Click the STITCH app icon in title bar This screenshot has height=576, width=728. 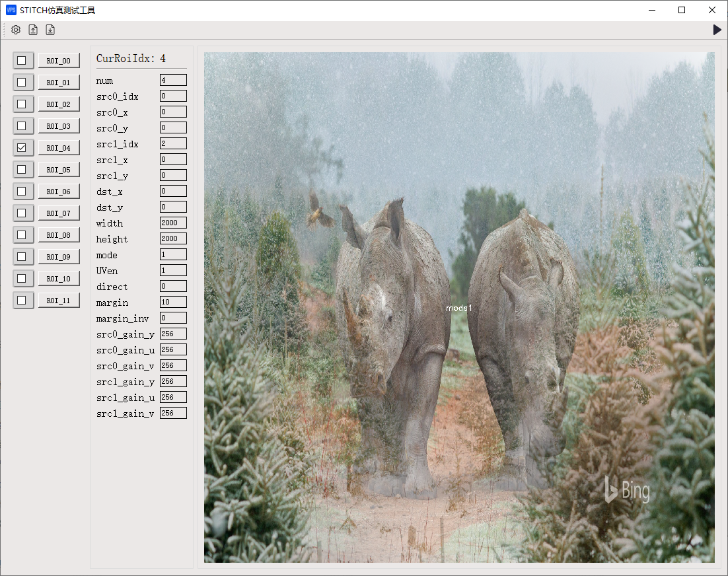(11, 10)
